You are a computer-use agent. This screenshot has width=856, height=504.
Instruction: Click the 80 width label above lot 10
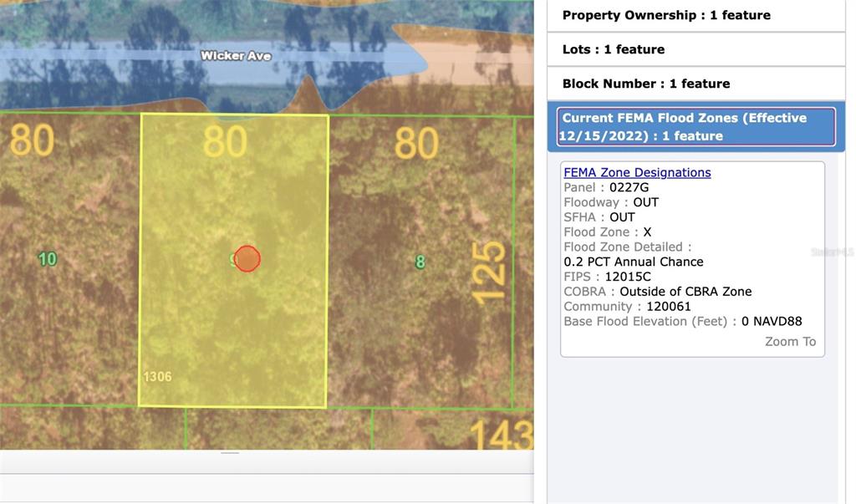click(x=32, y=140)
